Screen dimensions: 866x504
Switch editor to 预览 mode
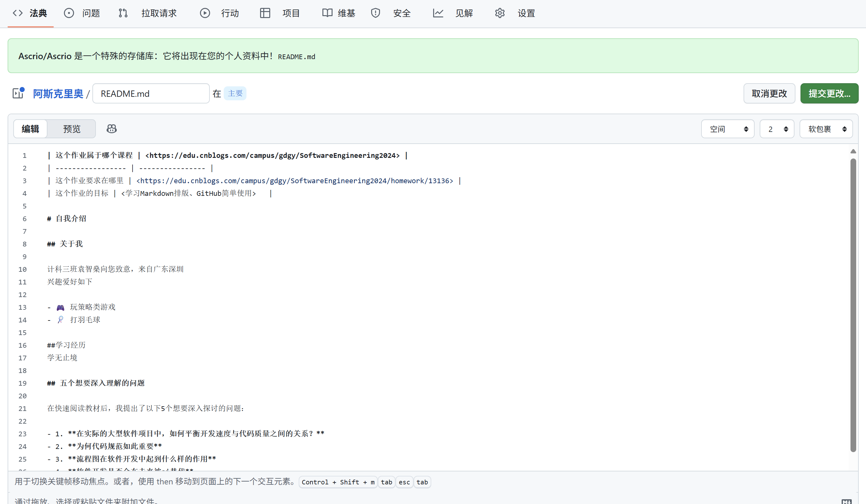pos(72,129)
